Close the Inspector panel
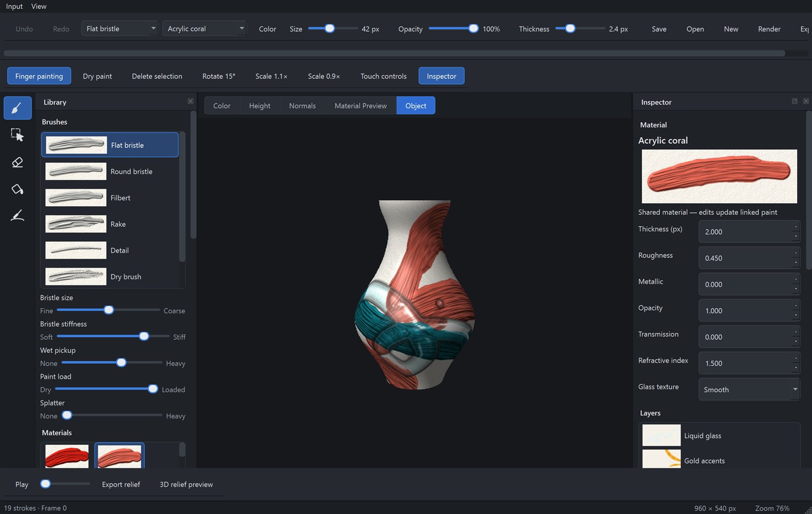The image size is (812, 514). 806,102
